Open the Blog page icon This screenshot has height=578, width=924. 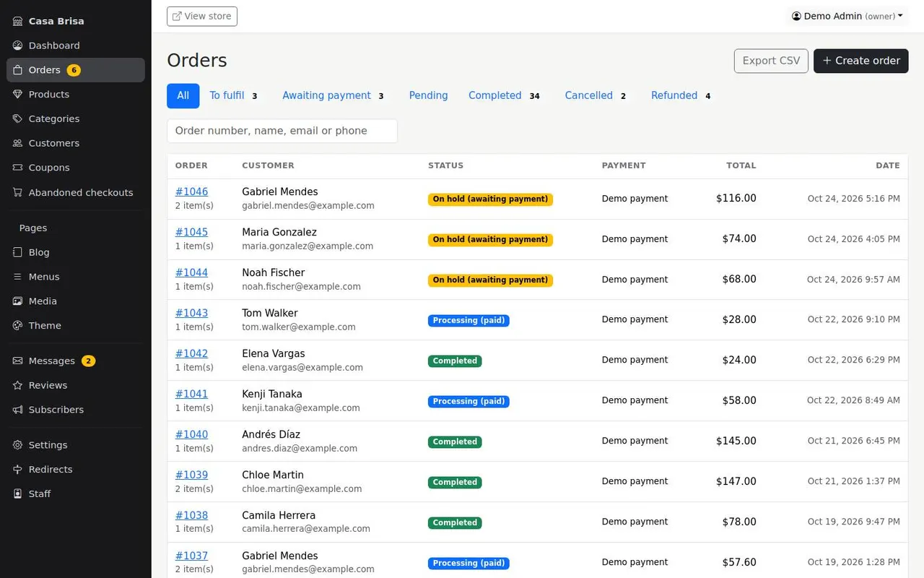(17, 252)
